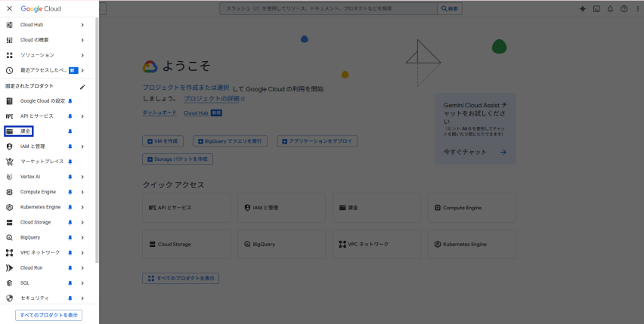Expand the Cloud Run submenu chevron

pyautogui.click(x=82, y=268)
